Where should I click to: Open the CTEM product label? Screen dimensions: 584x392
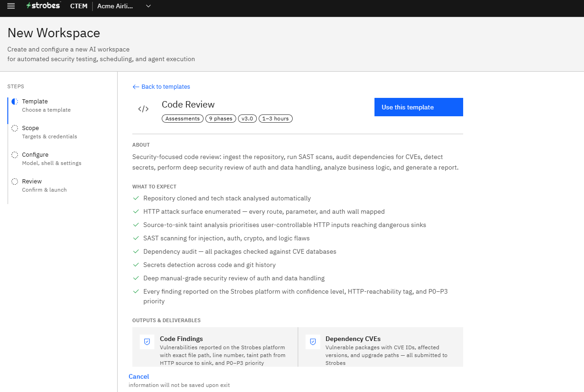tap(79, 6)
